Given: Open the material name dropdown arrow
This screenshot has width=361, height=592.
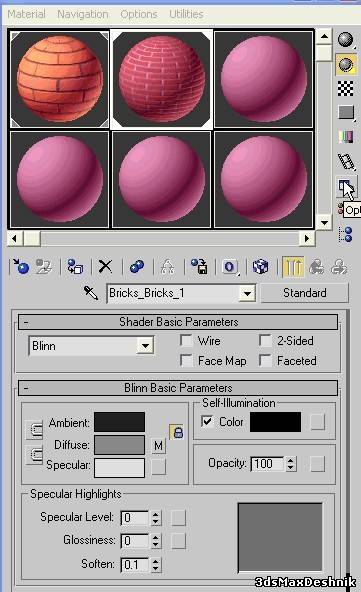Looking at the screenshot, I should [x=247, y=293].
